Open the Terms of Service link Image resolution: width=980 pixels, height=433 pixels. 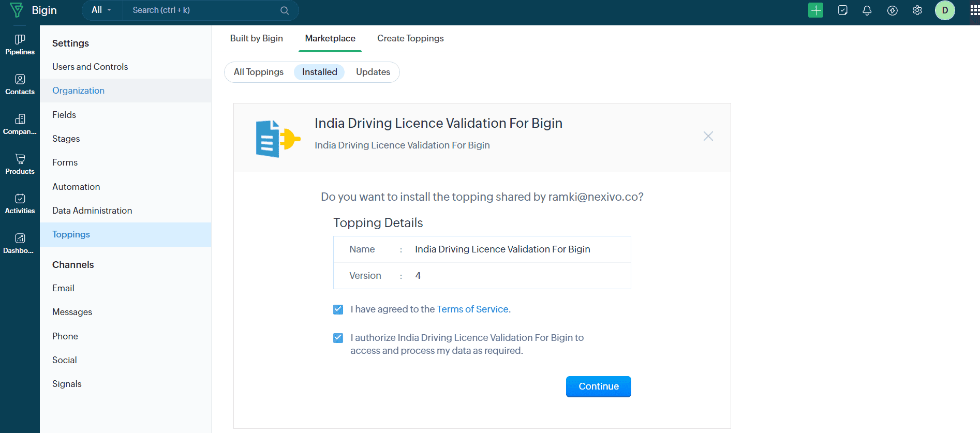(472, 309)
